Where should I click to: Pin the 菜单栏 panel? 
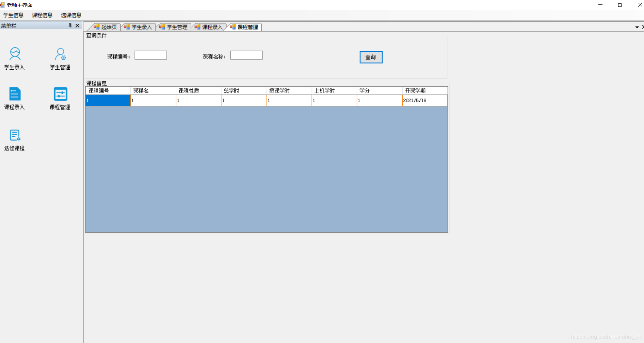70,25
